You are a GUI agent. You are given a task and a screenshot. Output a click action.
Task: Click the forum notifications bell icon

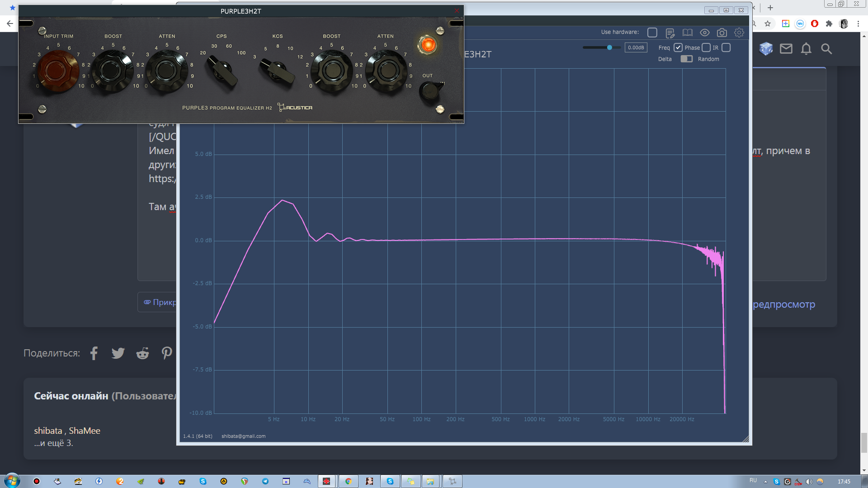point(806,49)
